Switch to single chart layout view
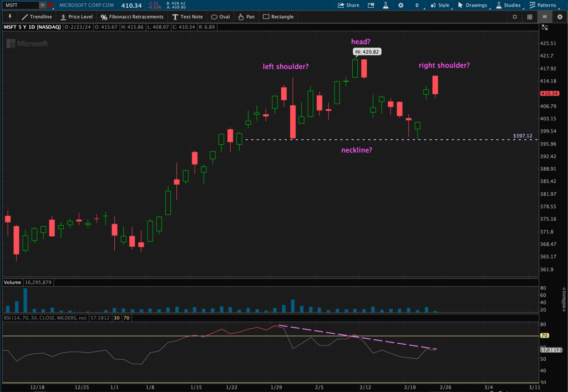 [x=515, y=17]
